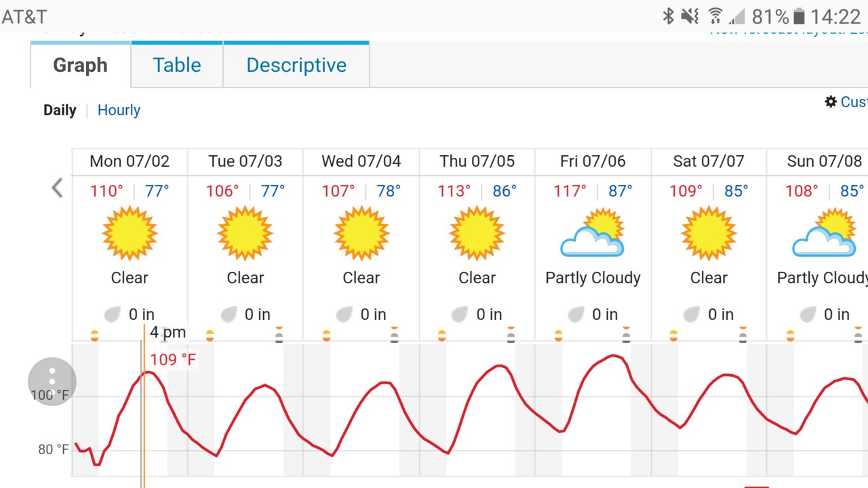Click the partly cloudy icon for Fri 07/06
This screenshot has width=868, height=488.
point(593,233)
